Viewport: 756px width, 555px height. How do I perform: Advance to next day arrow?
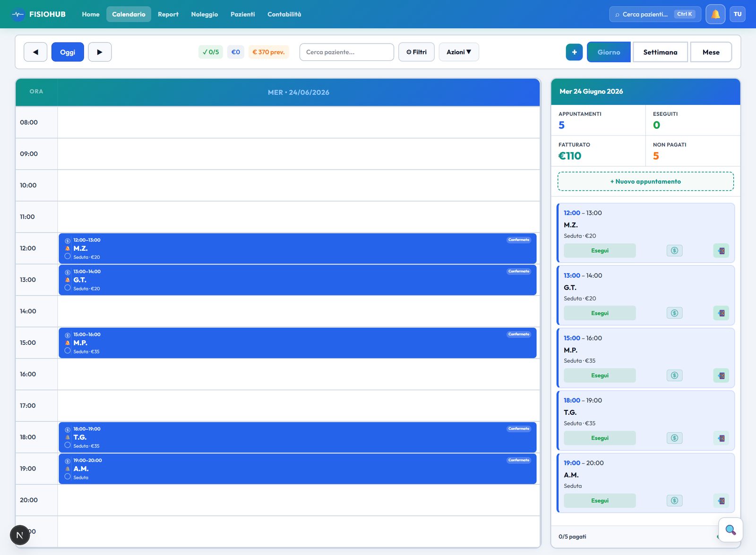tap(100, 52)
